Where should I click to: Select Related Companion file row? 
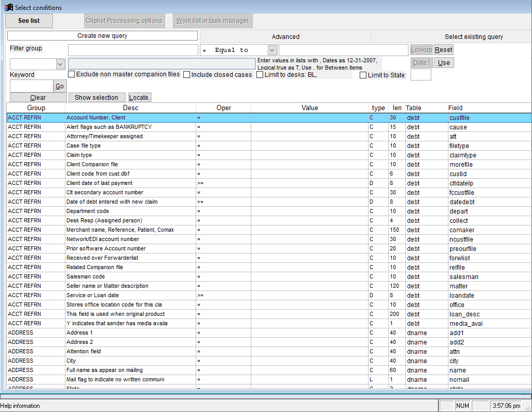click(269, 268)
